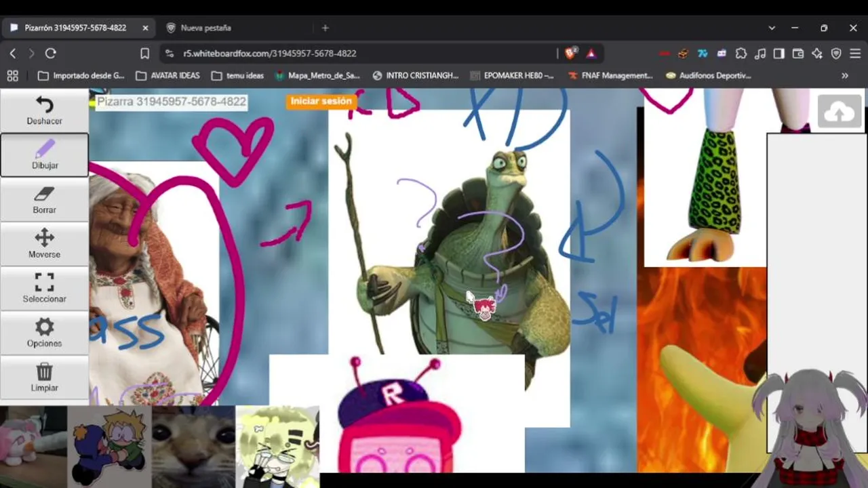This screenshot has width=868, height=488.
Task: Switch to the Nueva pestaña tab
Action: click(x=206, y=28)
